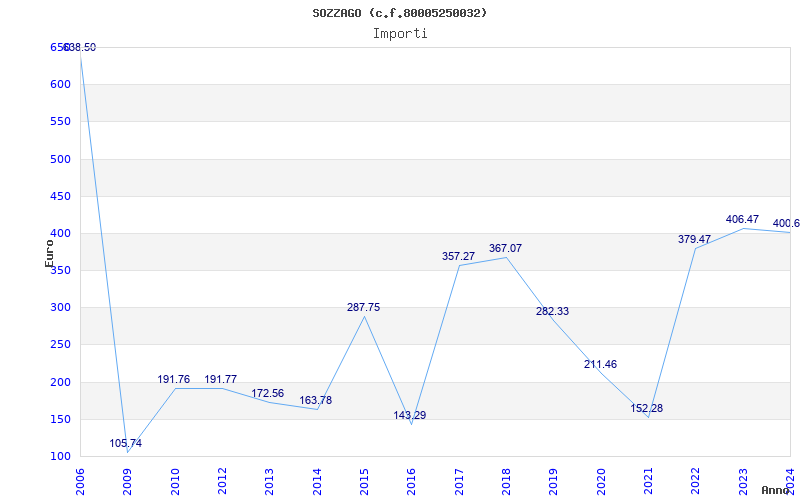Click the data label 211.46
This screenshot has width=800, height=500.
601,364
